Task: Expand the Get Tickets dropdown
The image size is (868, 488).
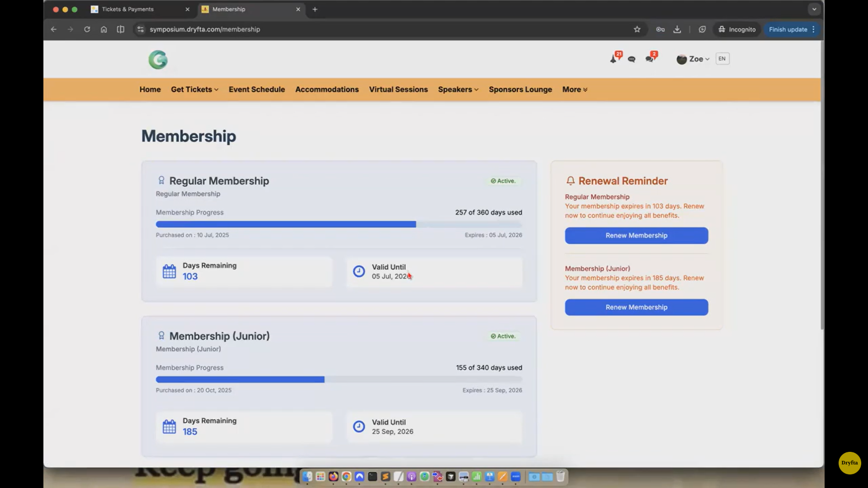Action: coord(194,89)
